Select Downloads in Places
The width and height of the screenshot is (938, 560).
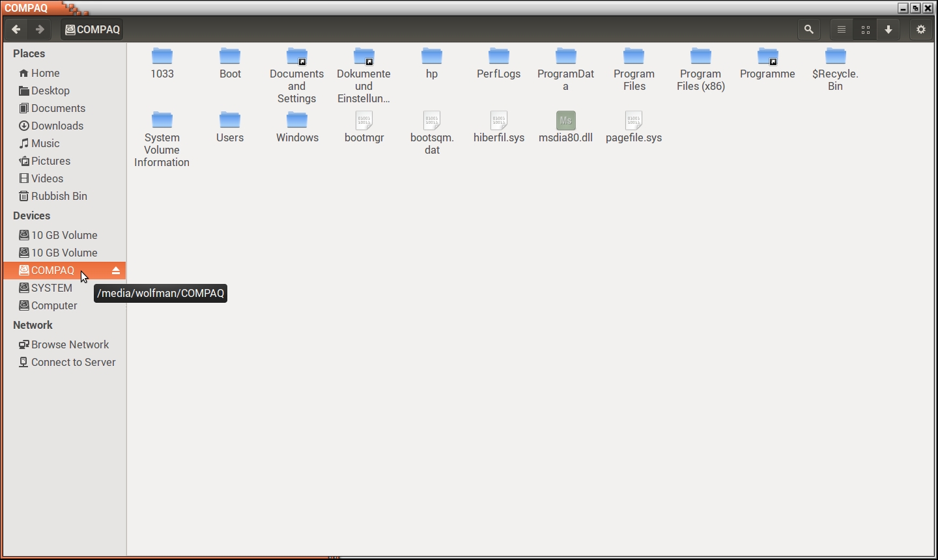[57, 126]
